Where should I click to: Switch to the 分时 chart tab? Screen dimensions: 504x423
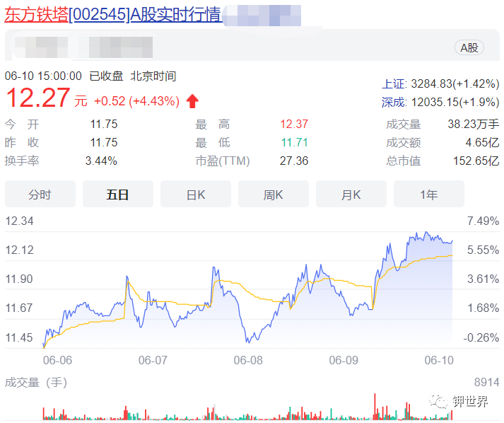[x=40, y=195]
